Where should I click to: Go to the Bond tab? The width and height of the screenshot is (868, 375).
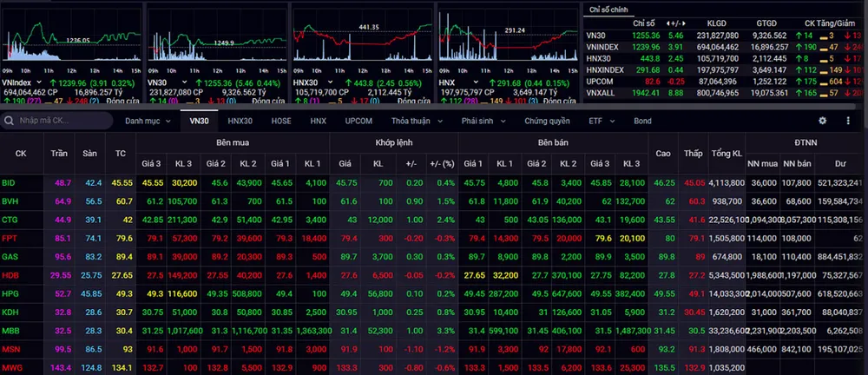(642, 121)
